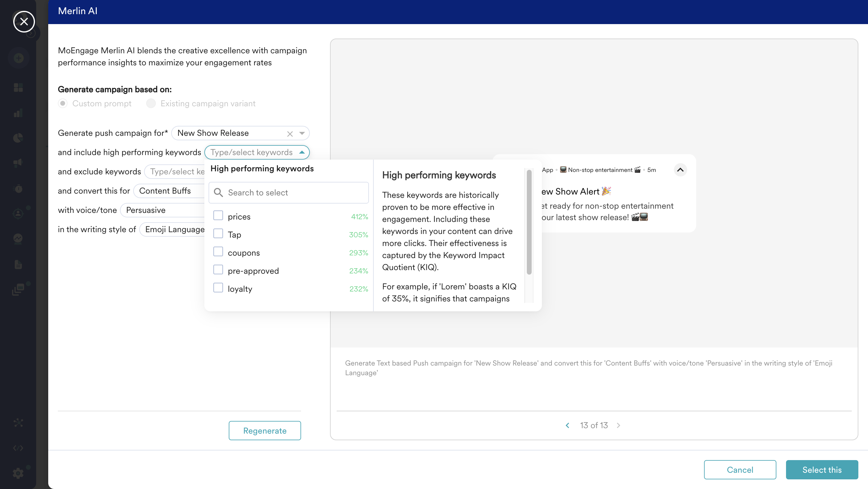Viewport: 868px width, 489px height.
Task: Open the bar chart analytics sidebar icon
Action: click(x=18, y=113)
